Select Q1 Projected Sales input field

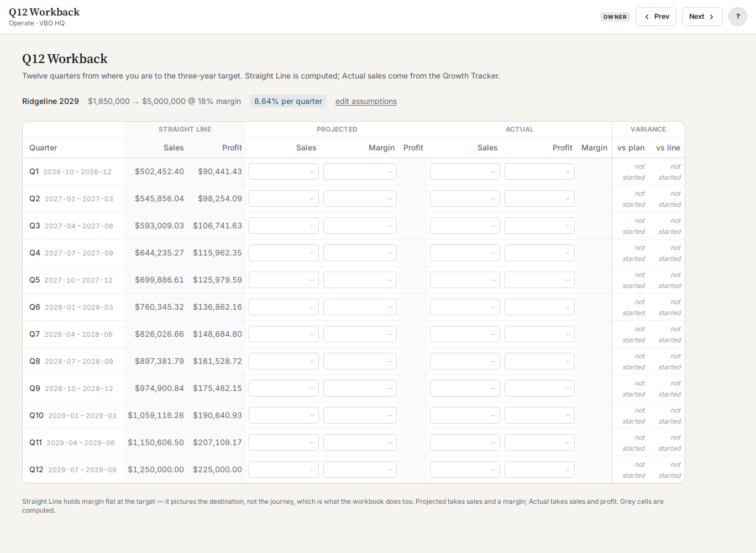[x=283, y=171]
